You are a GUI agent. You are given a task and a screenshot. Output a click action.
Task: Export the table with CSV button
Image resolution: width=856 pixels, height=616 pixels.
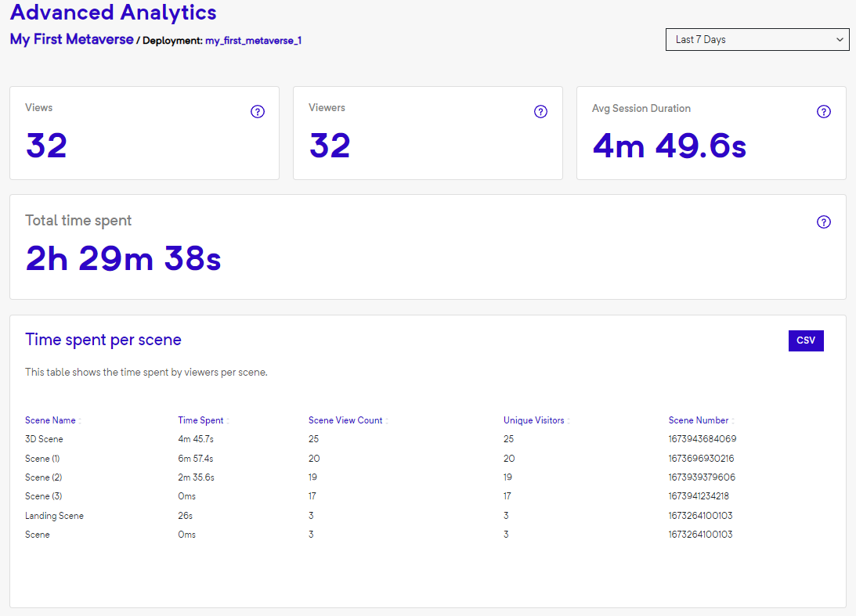click(805, 340)
